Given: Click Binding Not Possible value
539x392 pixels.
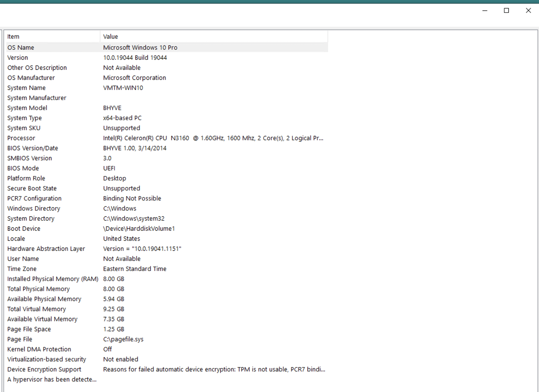Looking at the screenshot, I should [132, 199].
